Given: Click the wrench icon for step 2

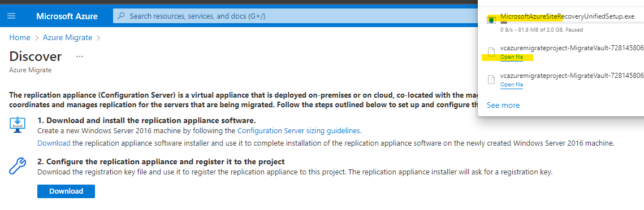Looking at the screenshot, I should tap(18, 166).
